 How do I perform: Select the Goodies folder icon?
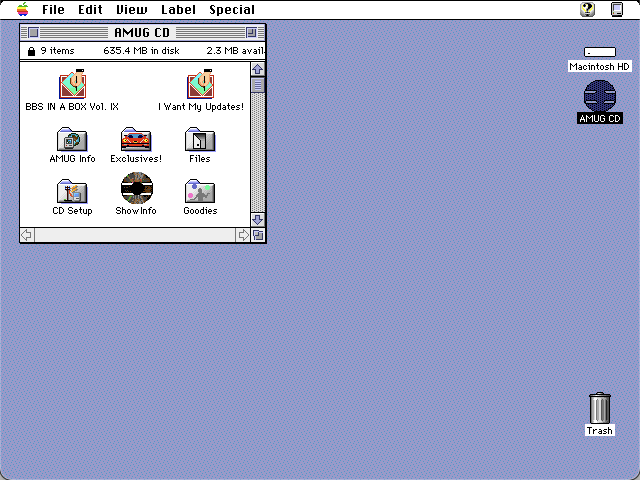coord(200,191)
